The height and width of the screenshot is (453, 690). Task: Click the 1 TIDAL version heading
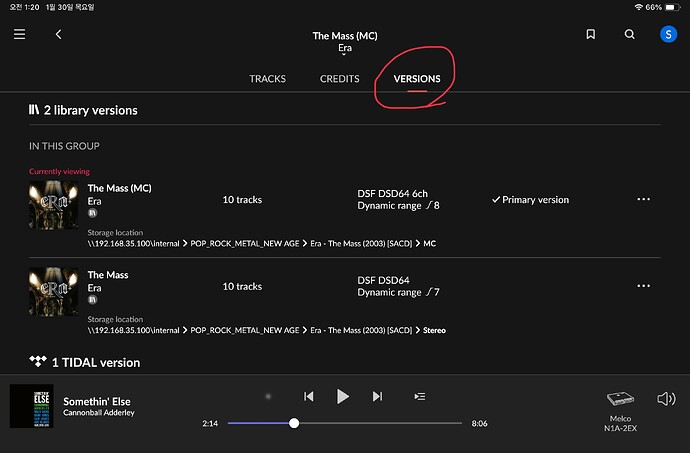coord(96,363)
